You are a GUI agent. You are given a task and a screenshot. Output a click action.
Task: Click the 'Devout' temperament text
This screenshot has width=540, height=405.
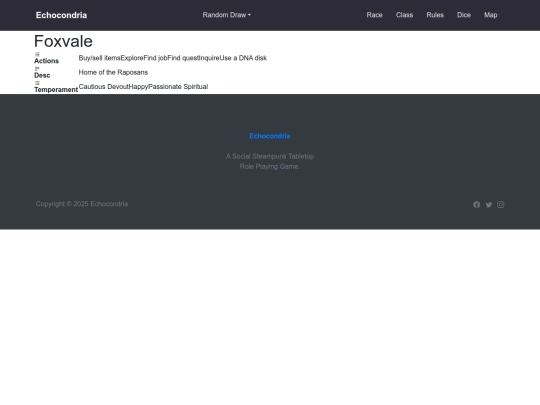coord(118,86)
